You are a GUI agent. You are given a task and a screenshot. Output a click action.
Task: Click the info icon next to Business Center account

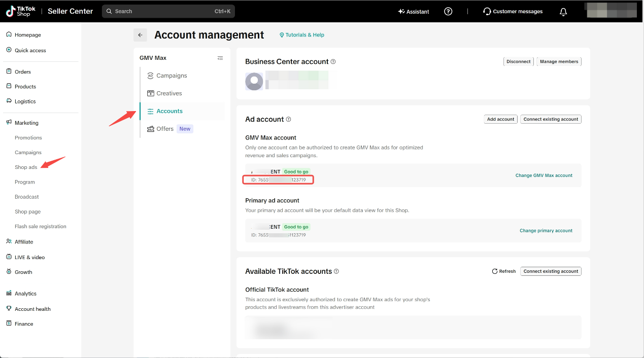click(x=333, y=61)
